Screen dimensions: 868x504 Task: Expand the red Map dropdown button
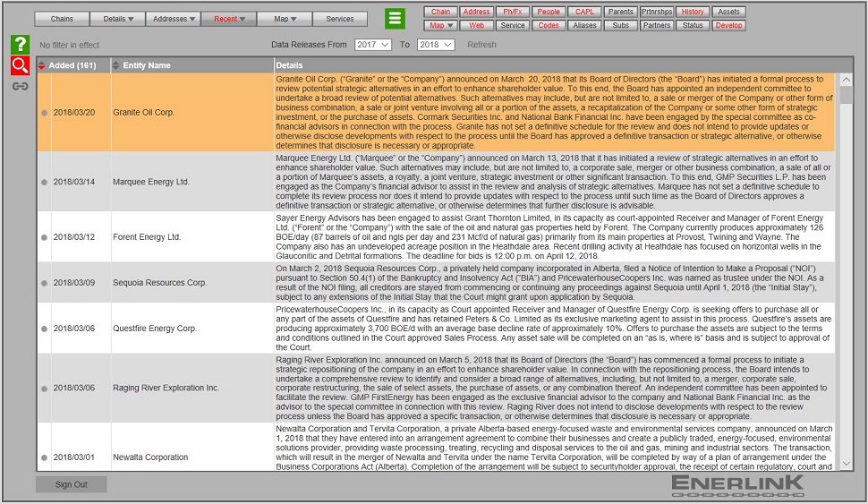(440, 25)
